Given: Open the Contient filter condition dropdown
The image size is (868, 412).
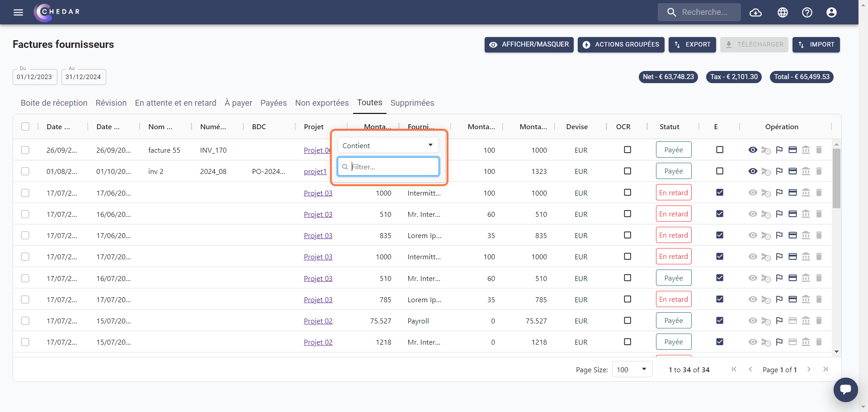Looking at the screenshot, I should pos(388,145).
